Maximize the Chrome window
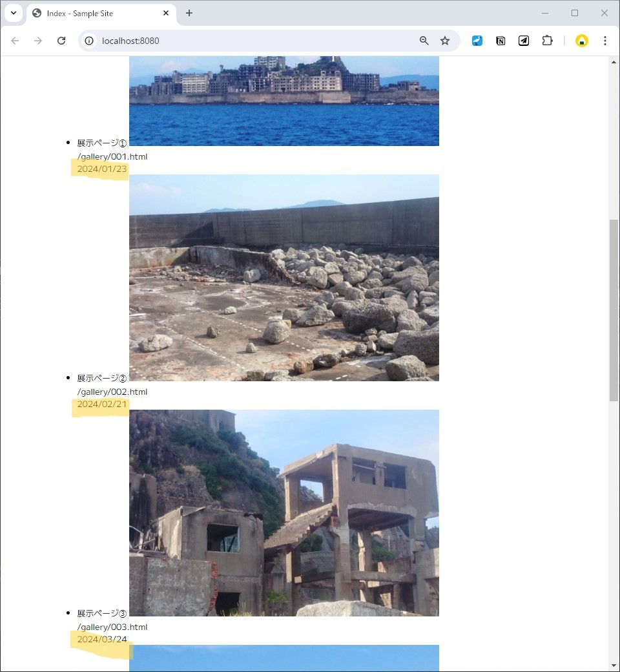This screenshot has width=620, height=672. point(575,14)
